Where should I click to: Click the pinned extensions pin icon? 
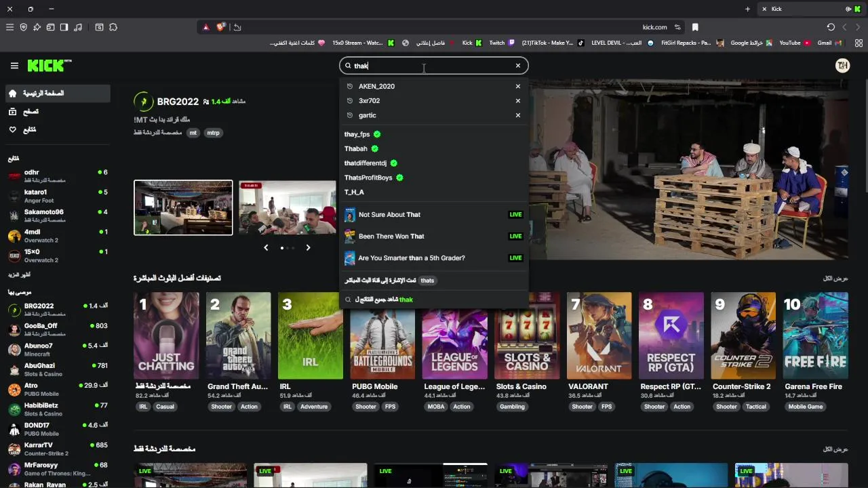[37, 27]
